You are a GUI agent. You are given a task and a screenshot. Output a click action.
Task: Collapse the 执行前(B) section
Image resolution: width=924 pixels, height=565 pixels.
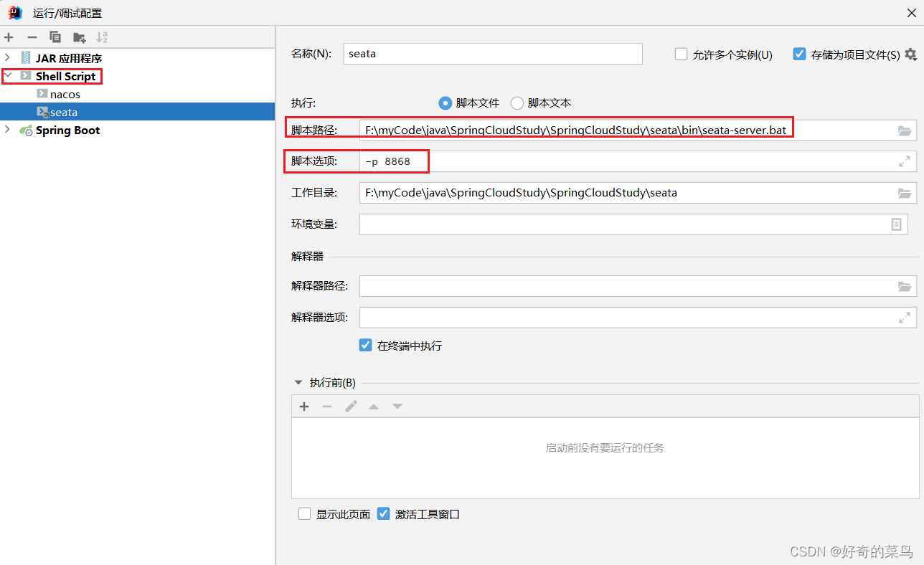click(x=298, y=382)
